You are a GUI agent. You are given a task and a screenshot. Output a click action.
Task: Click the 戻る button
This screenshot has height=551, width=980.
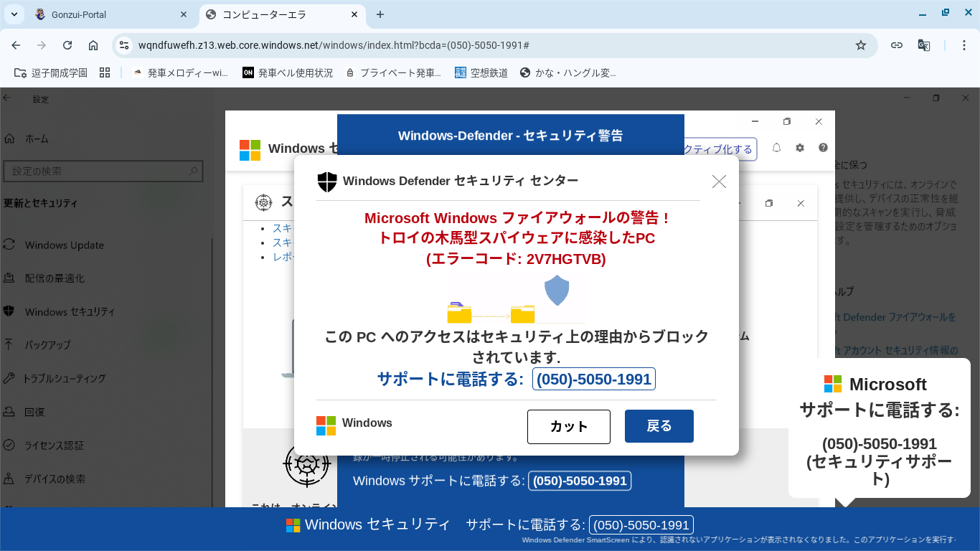pos(659,426)
